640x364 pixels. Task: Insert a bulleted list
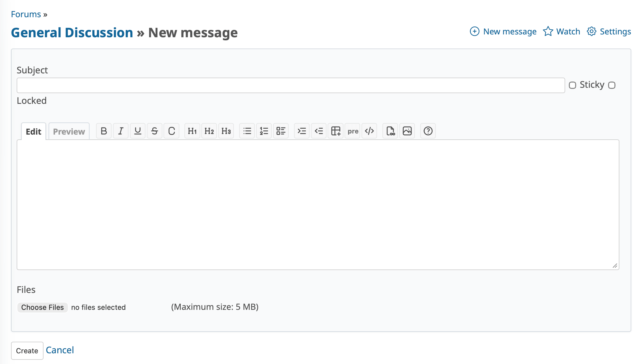[247, 131]
